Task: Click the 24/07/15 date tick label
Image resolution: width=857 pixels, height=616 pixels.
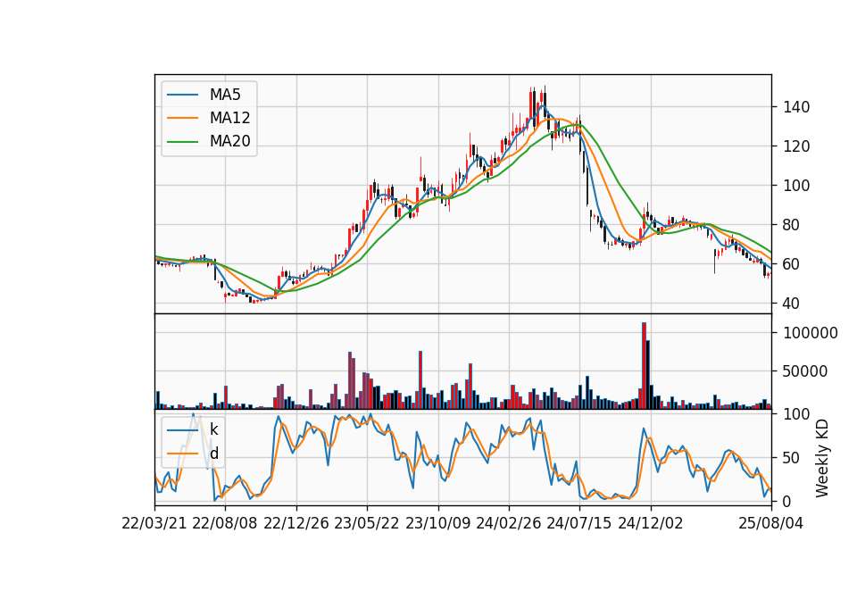Action: (x=579, y=523)
